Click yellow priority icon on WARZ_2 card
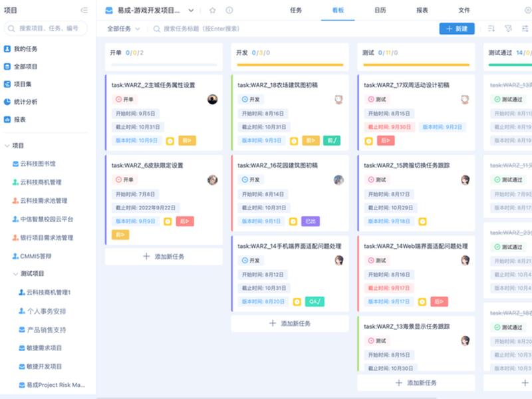532x399 pixels. 170,141
